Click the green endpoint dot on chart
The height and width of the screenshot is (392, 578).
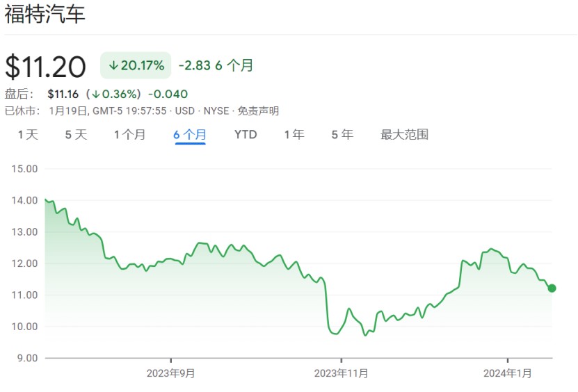552,288
